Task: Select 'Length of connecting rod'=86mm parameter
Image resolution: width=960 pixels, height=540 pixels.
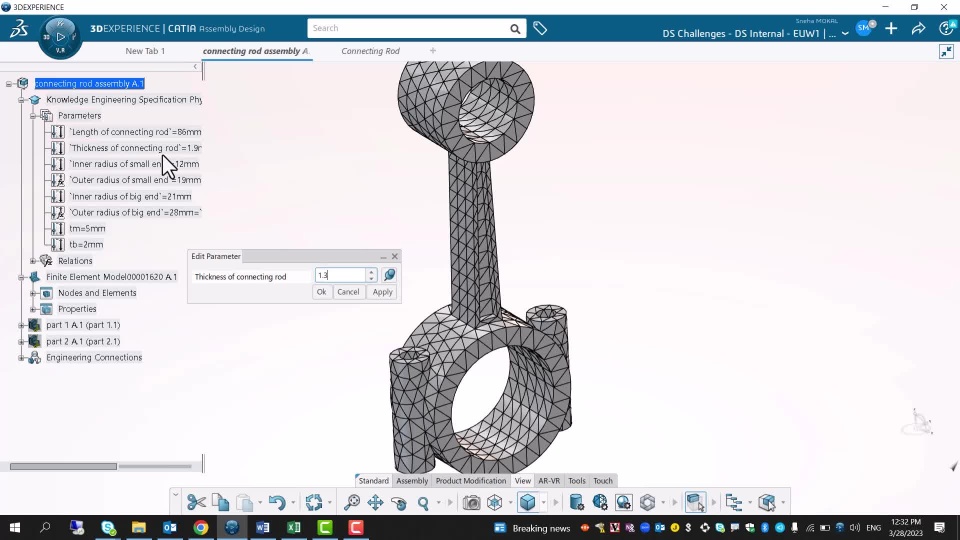Action: coord(135,132)
